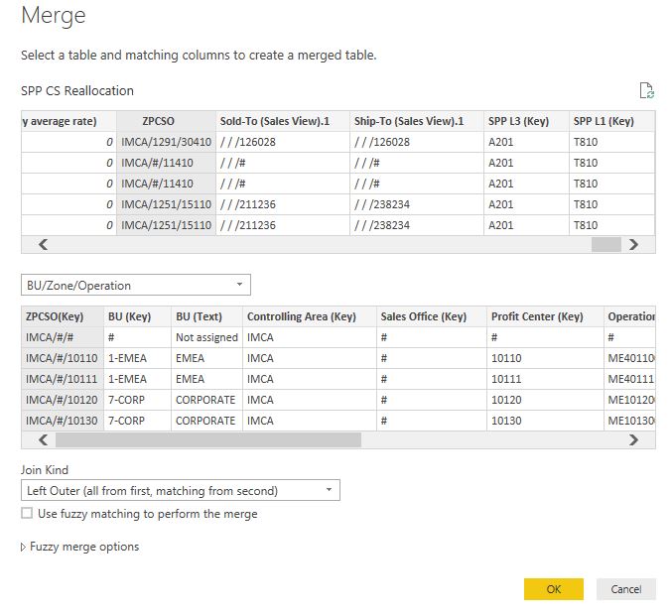The image size is (672, 616).
Task: Click cell IMCA/#/10120
Action: pos(63,400)
